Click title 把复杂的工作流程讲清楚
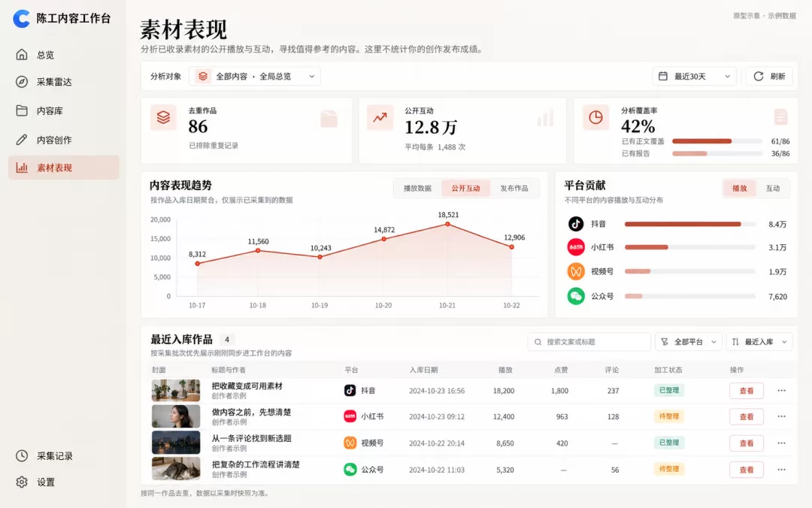The width and height of the screenshot is (812, 508). [x=256, y=464]
